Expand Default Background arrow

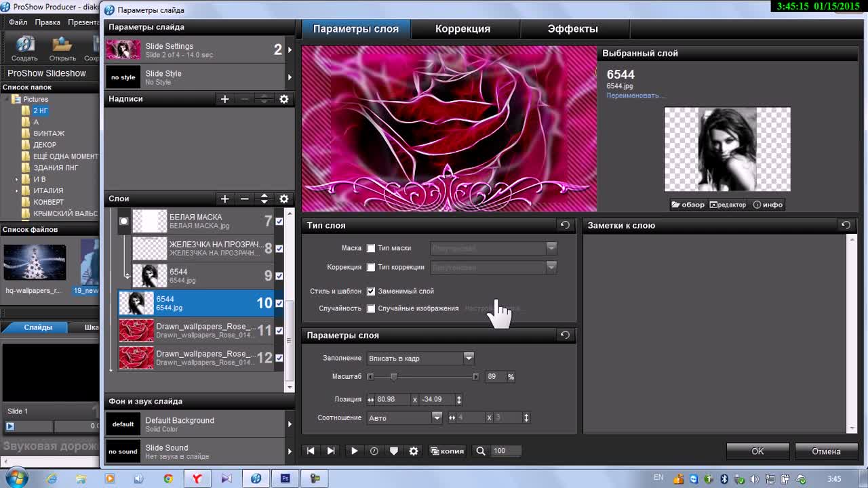click(290, 424)
